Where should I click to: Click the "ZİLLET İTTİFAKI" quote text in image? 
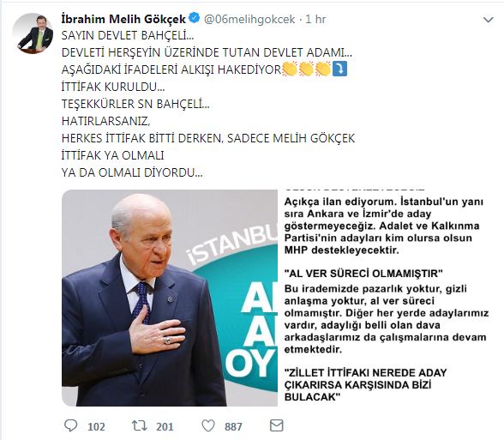tap(366, 384)
